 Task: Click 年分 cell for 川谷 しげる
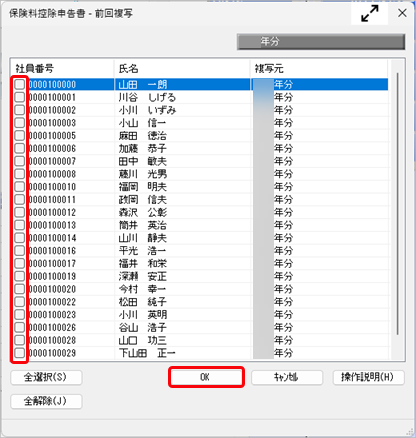pyautogui.click(x=283, y=97)
